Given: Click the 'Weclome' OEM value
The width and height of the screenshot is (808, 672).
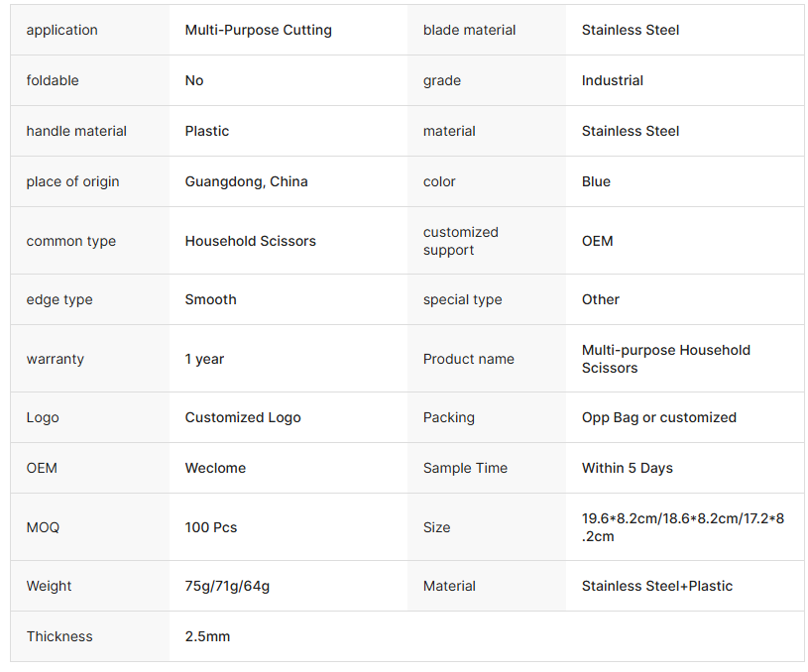Looking at the screenshot, I should click(215, 468).
